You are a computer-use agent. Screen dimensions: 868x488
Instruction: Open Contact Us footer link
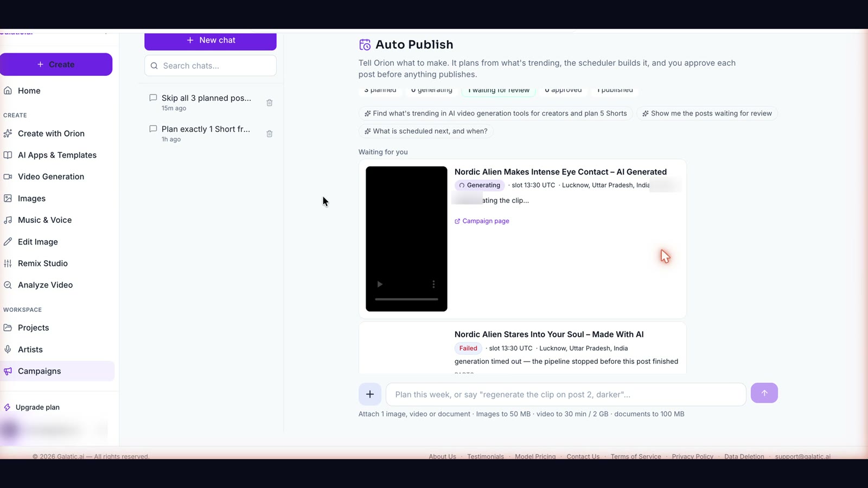coord(583,456)
